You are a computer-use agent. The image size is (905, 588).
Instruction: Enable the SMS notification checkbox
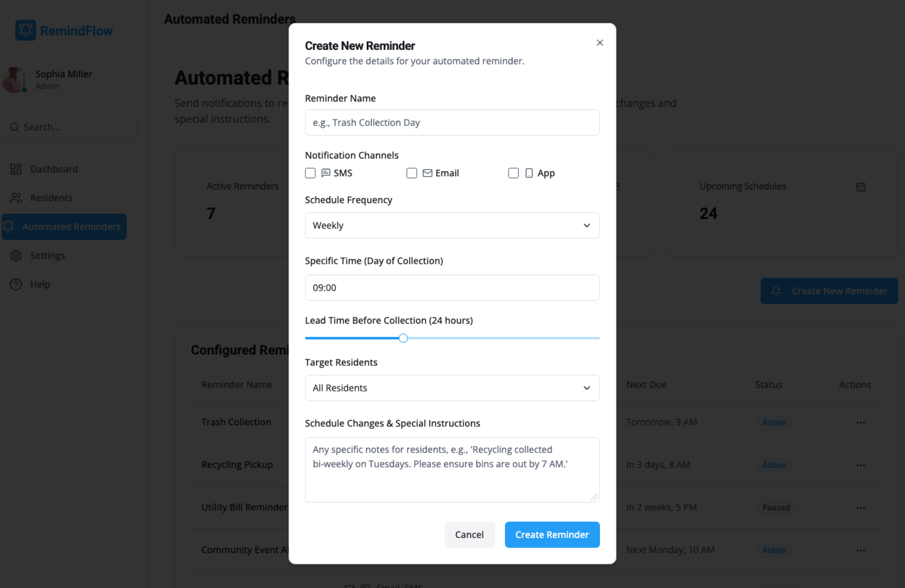tap(310, 173)
